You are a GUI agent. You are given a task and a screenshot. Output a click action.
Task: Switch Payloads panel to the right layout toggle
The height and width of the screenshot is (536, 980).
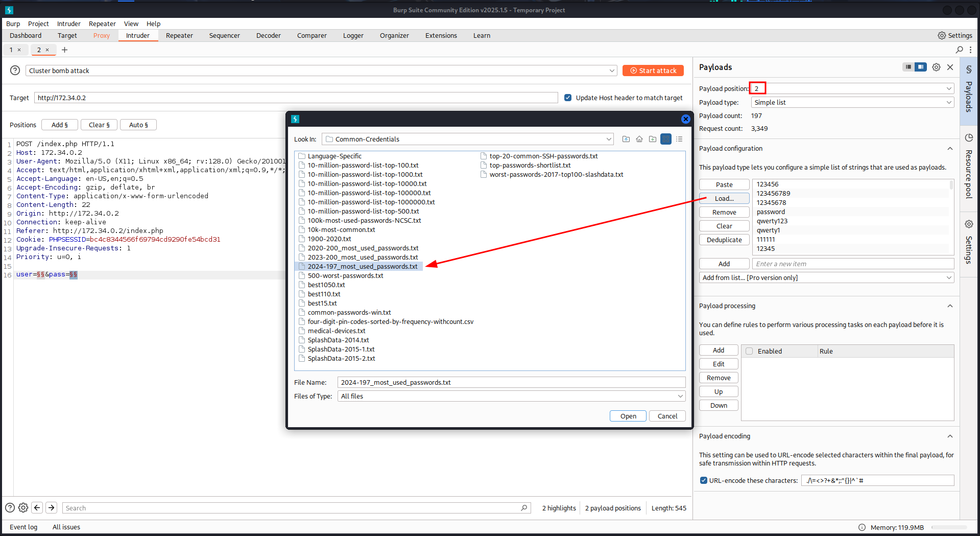(x=921, y=67)
